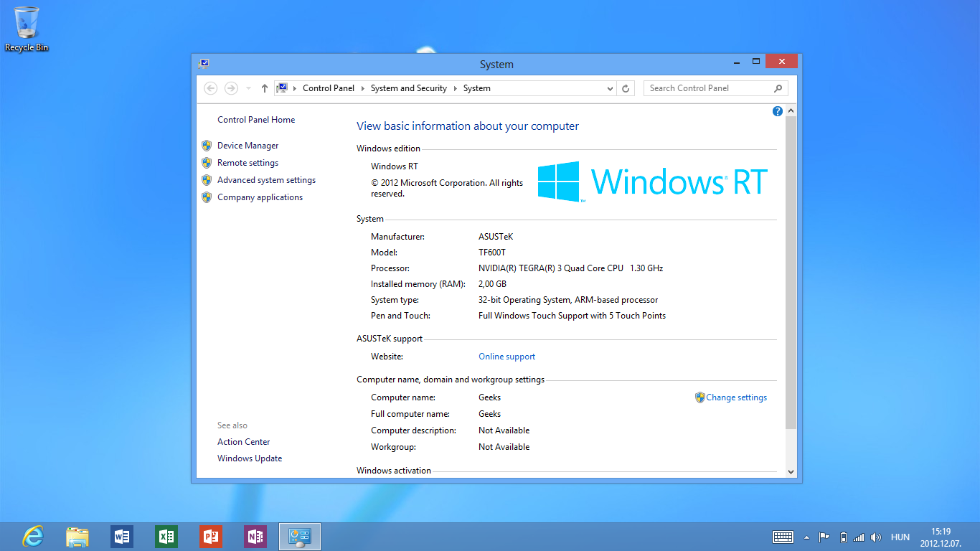The width and height of the screenshot is (980, 551).
Task: Launch PowerPoint from the taskbar
Action: click(211, 537)
